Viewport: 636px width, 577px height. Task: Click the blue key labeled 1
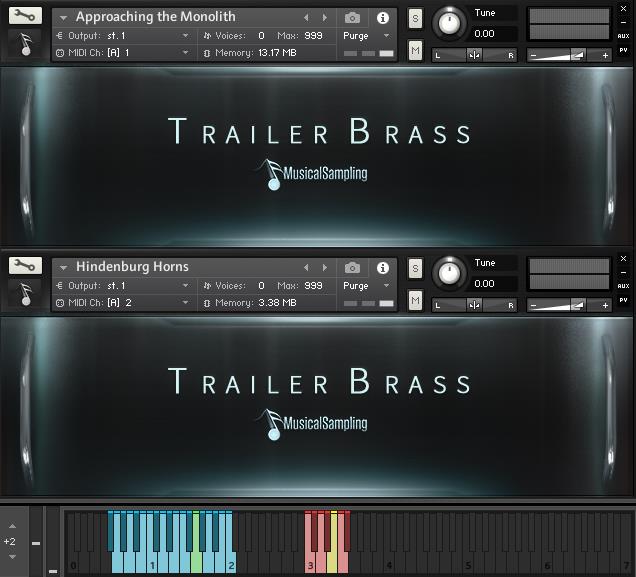[x=152, y=564]
